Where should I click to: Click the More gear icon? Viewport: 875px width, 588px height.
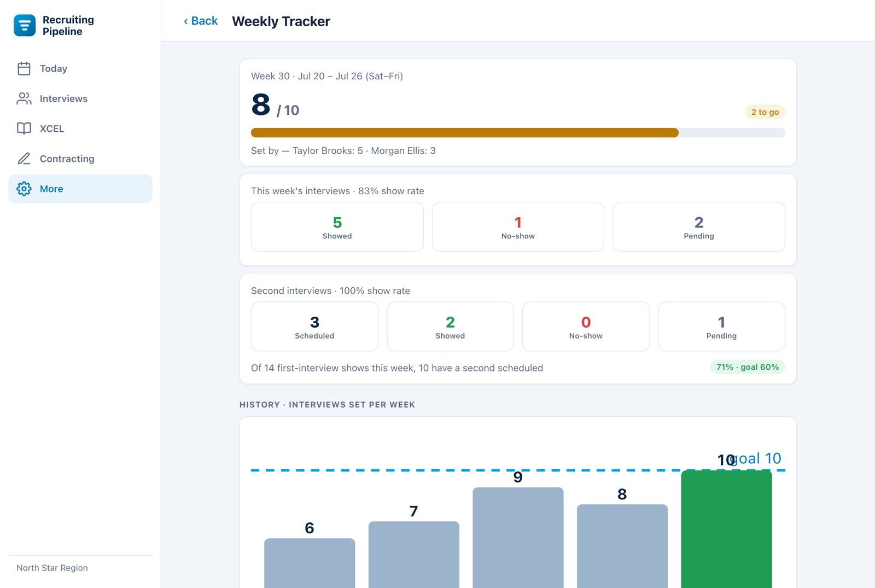24,189
